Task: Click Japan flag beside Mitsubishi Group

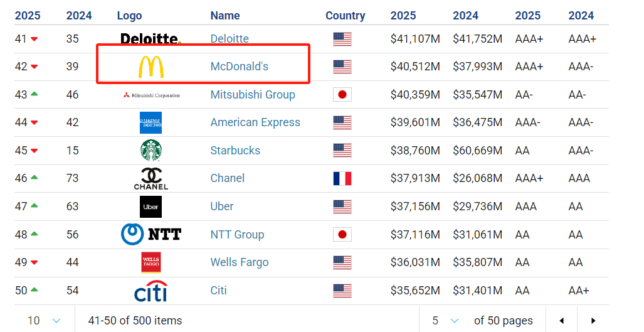Action: (x=342, y=95)
